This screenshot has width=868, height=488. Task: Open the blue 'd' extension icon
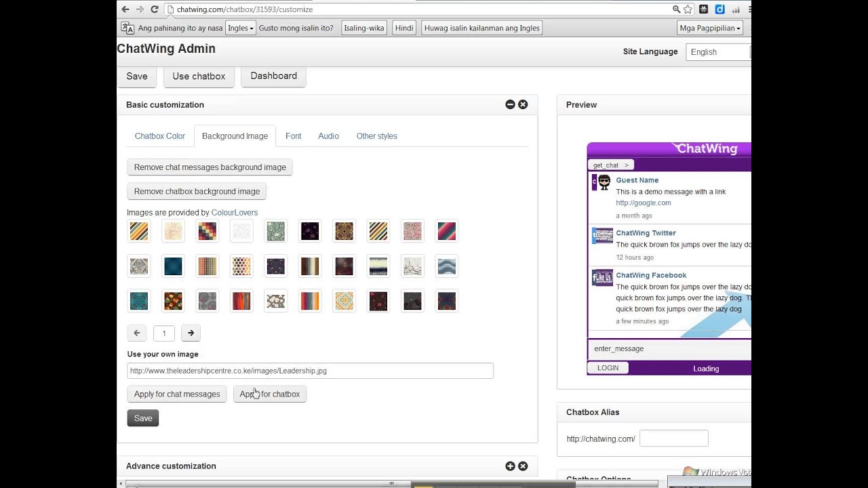[719, 9]
